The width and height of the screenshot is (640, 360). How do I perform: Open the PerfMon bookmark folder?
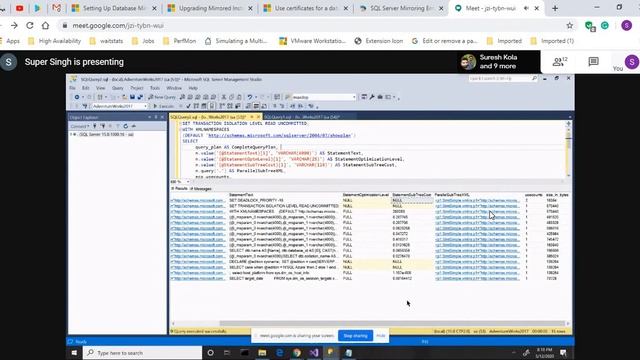click(x=180, y=41)
